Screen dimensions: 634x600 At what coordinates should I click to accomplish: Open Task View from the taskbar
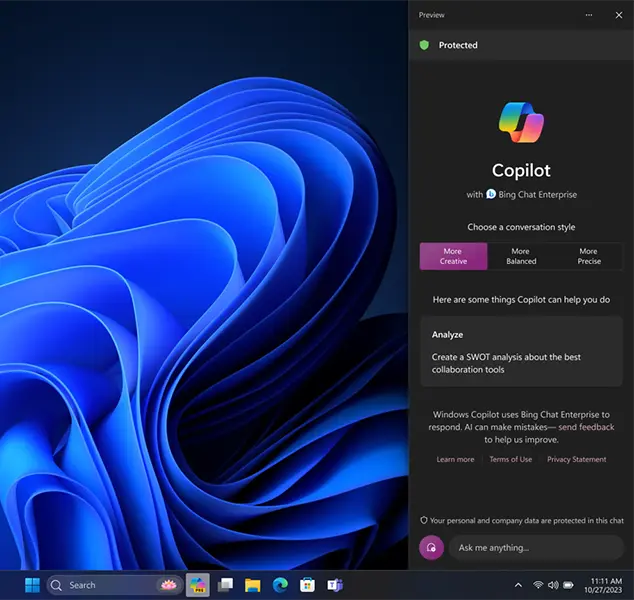click(x=226, y=585)
